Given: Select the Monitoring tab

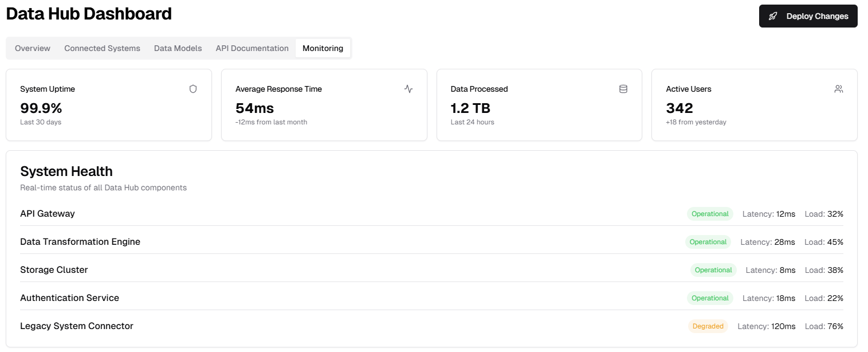Looking at the screenshot, I should pyautogui.click(x=323, y=48).
